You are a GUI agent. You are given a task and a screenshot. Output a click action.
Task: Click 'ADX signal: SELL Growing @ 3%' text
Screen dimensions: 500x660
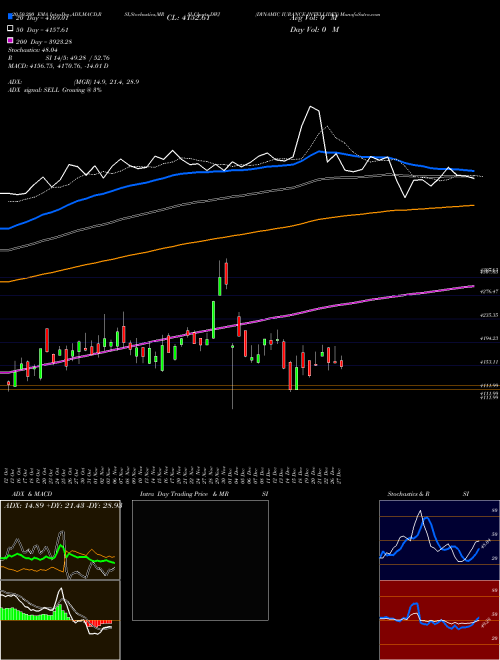pos(55,90)
